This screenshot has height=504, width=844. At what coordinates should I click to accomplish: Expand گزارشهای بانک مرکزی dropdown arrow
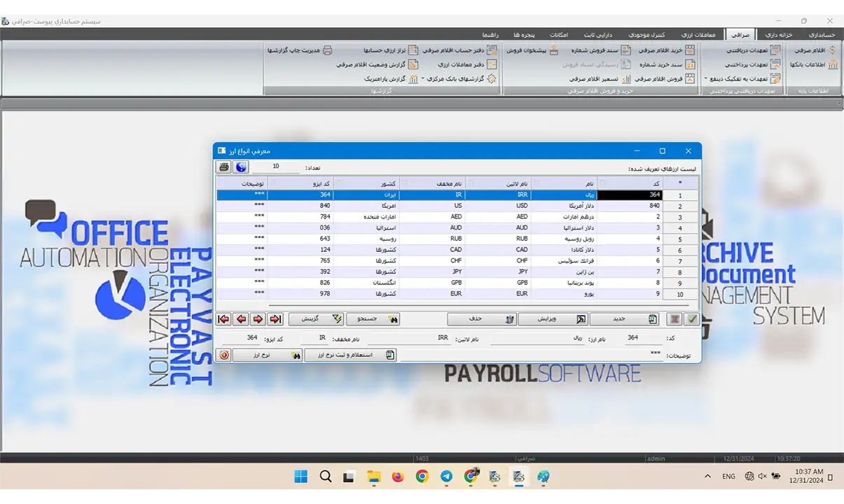pyautogui.click(x=422, y=79)
